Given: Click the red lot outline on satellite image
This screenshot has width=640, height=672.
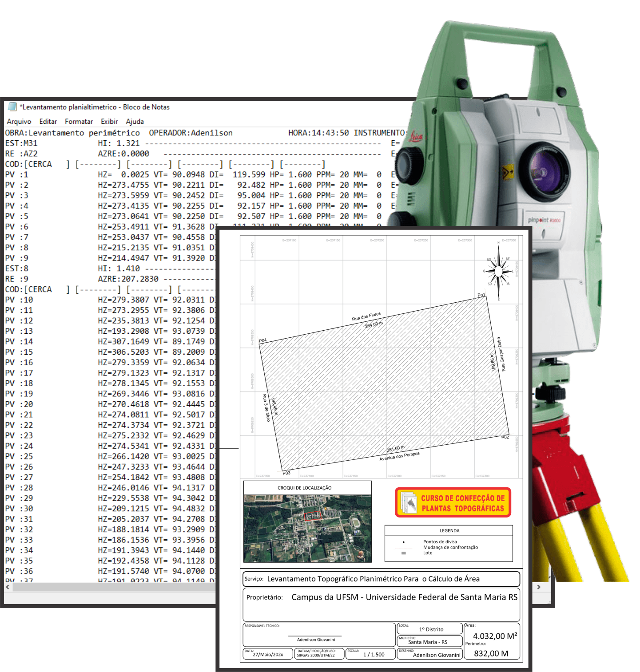Looking at the screenshot, I should point(312,516).
